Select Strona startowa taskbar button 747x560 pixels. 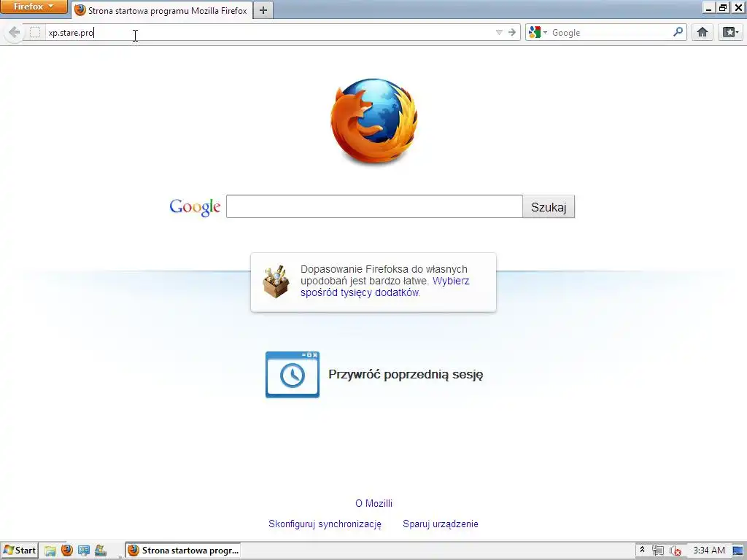tap(183, 551)
